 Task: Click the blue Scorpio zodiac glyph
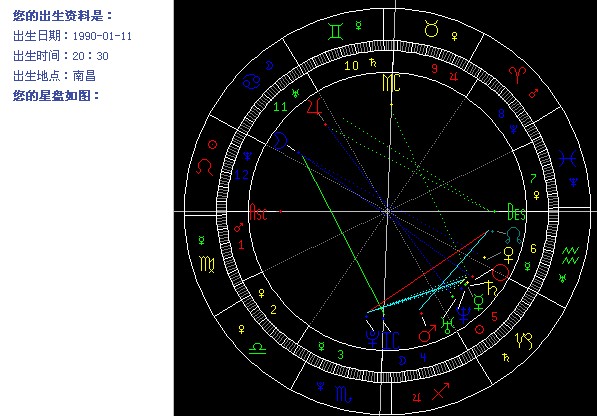(343, 394)
